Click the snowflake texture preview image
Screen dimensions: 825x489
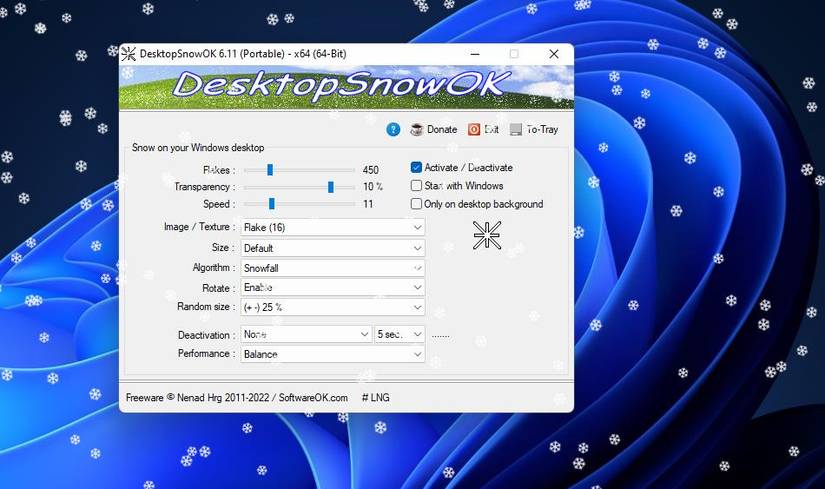click(x=487, y=235)
